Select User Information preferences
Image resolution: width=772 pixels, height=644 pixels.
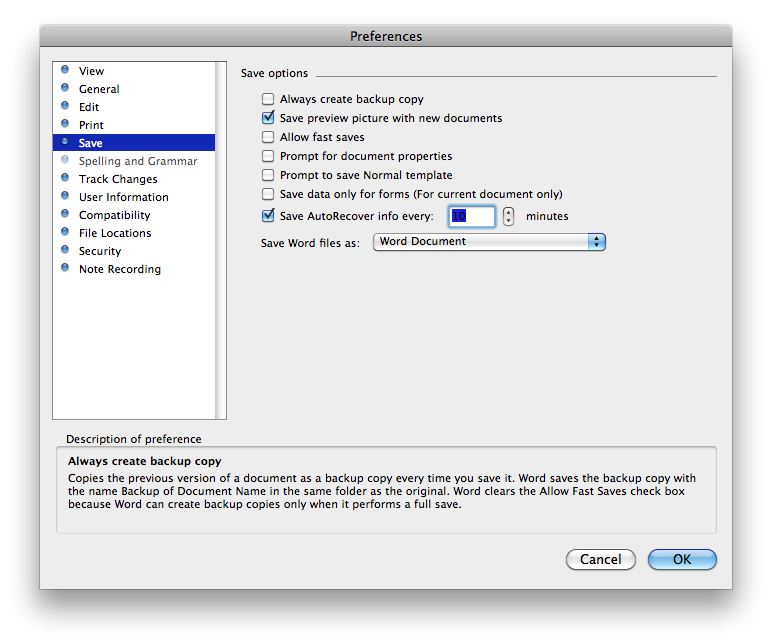click(134, 197)
